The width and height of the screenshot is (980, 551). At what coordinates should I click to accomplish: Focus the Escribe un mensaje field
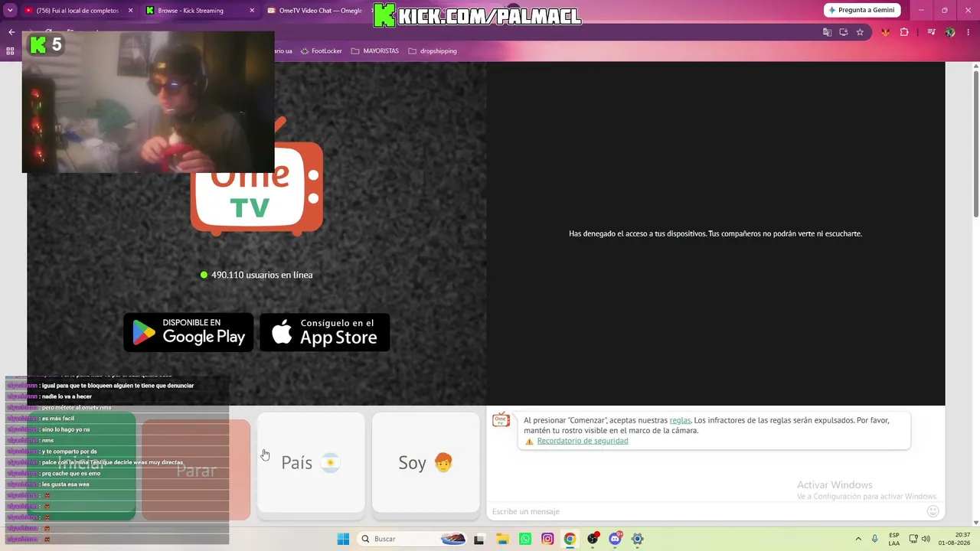(x=704, y=511)
